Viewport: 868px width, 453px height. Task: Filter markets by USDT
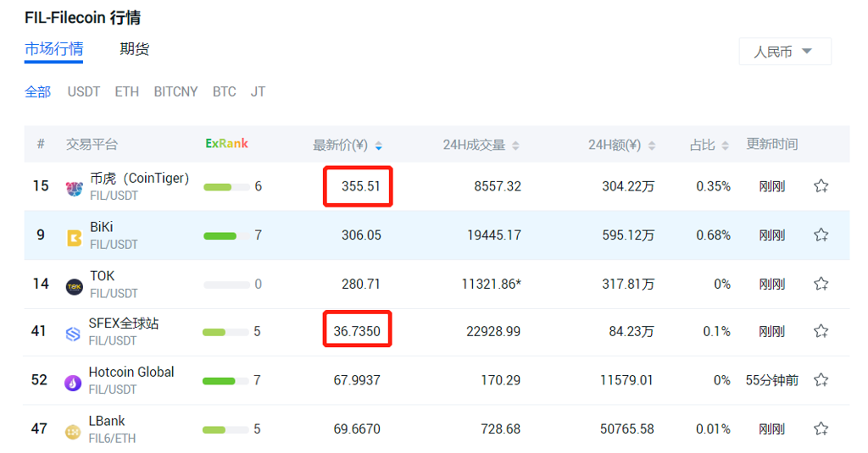click(x=84, y=91)
